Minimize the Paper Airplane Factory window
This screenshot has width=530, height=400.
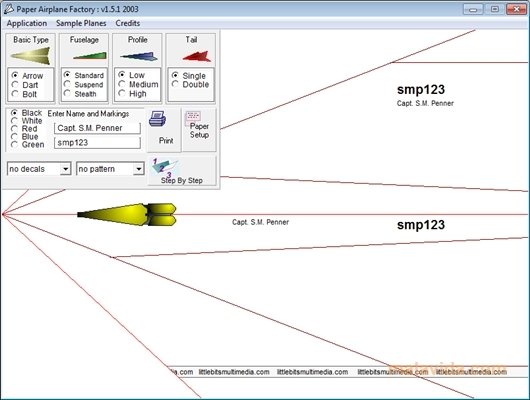tap(473, 9)
